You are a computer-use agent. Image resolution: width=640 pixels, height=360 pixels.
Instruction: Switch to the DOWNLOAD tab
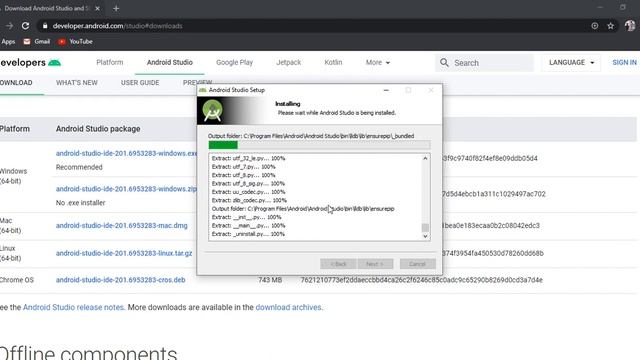coord(16,83)
